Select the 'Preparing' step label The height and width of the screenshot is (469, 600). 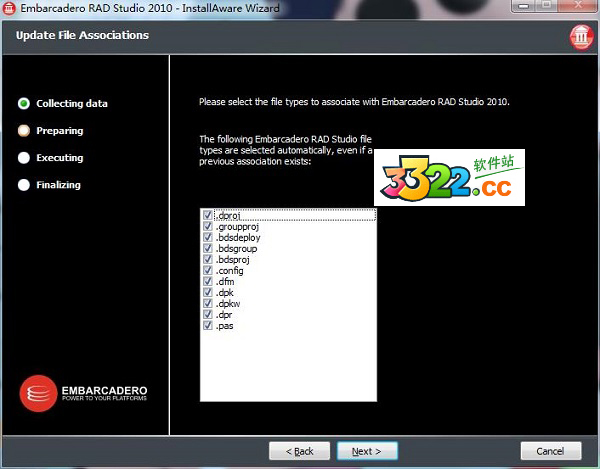[60, 130]
